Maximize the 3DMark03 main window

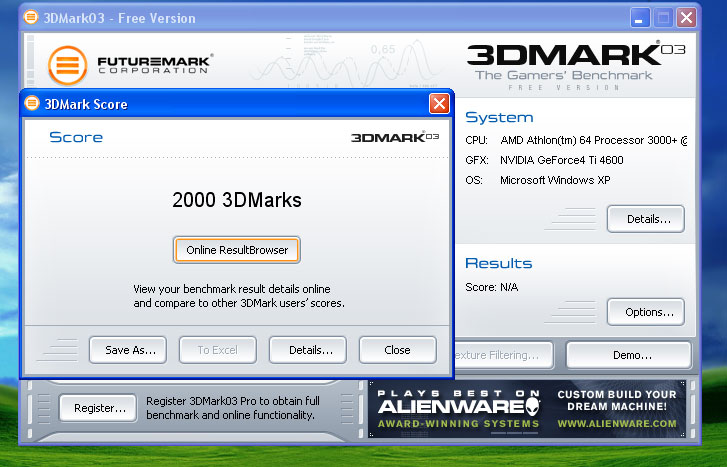pyautogui.click(x=663, y=18)
